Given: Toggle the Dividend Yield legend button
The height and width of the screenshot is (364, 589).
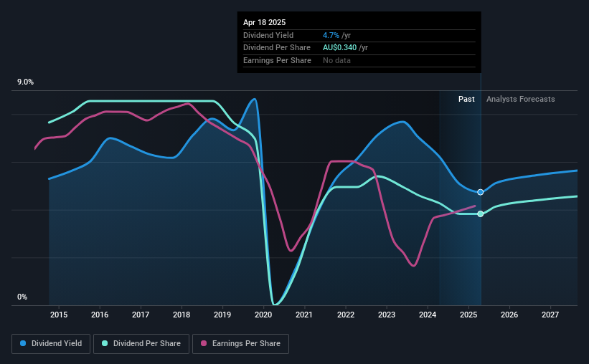Looking at the screenshot, I should (x=51, y=344).
